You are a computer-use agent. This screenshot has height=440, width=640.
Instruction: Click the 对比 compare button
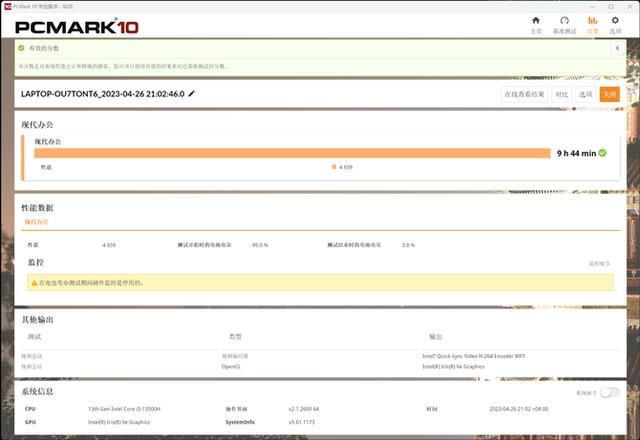pos(562,94)
